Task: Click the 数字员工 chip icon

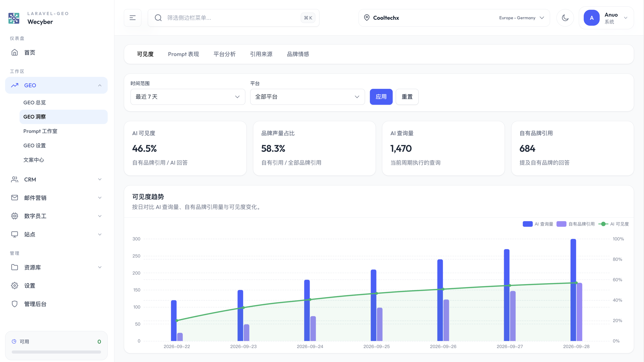Action: tap(14, 216)
